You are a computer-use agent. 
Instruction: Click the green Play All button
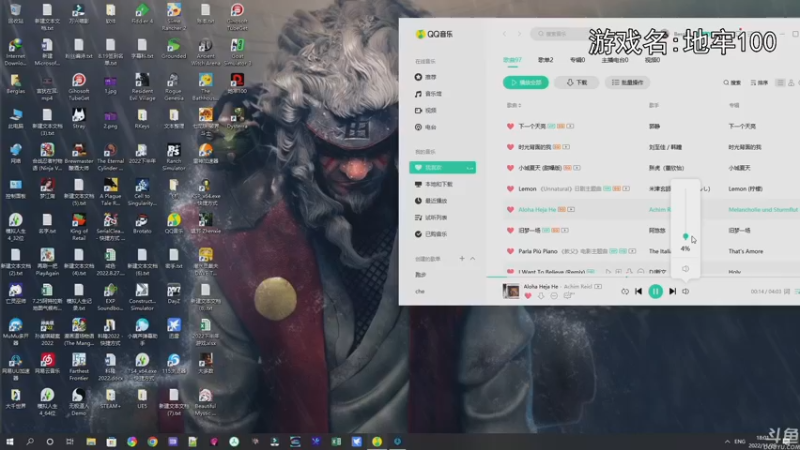526,83
